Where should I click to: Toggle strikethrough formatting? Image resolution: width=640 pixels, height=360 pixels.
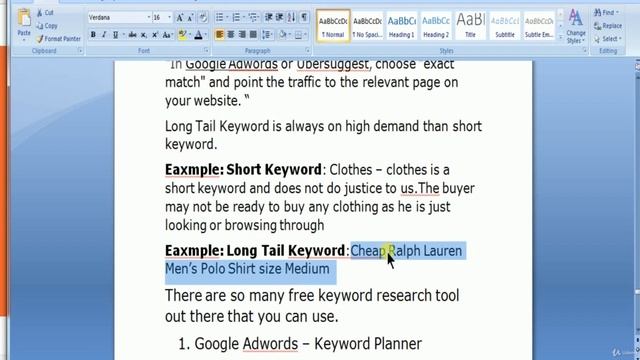(132, 35)
